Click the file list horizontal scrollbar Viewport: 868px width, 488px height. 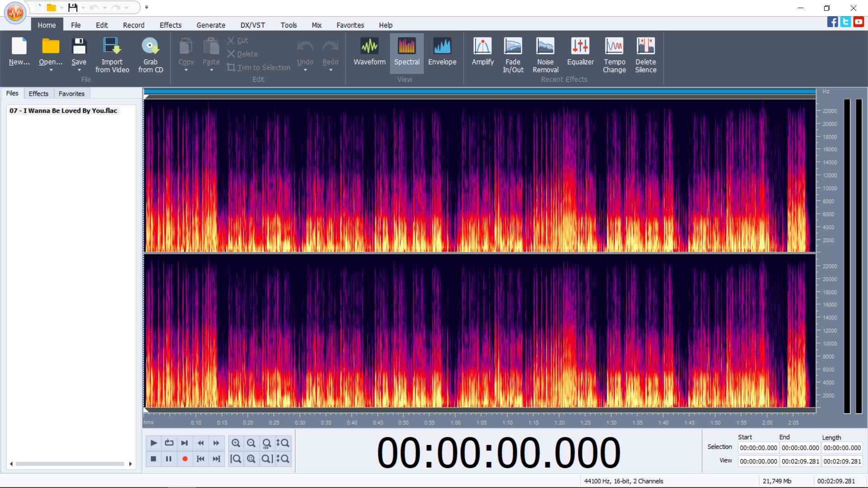[x=70, y=464]
